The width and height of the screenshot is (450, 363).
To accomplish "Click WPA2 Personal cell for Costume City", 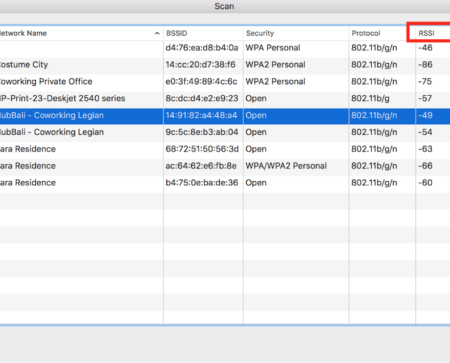I will tap(275, 65).
